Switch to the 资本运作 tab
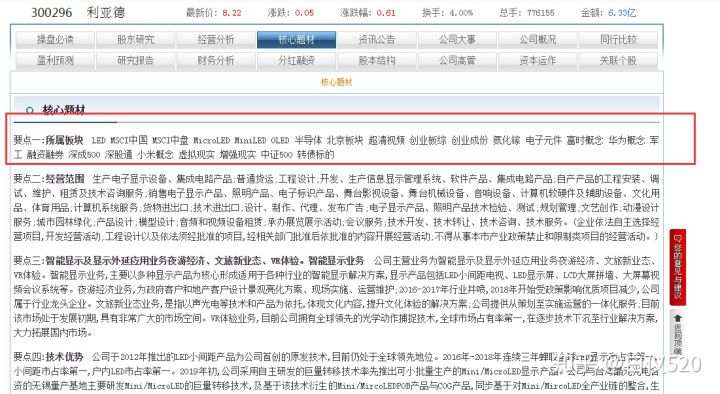720x394 pixels. coord(538,60)
